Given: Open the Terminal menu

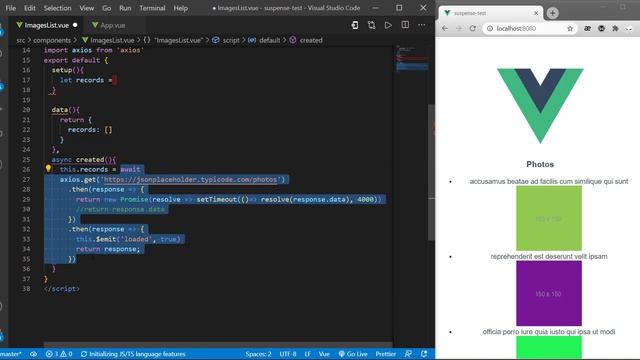Looking at the screenshot, I should [152, 8].
